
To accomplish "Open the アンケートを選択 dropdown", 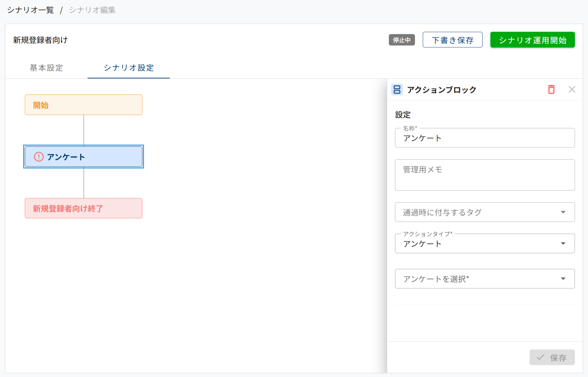I will pyautogui.click(x=485, y=279).
